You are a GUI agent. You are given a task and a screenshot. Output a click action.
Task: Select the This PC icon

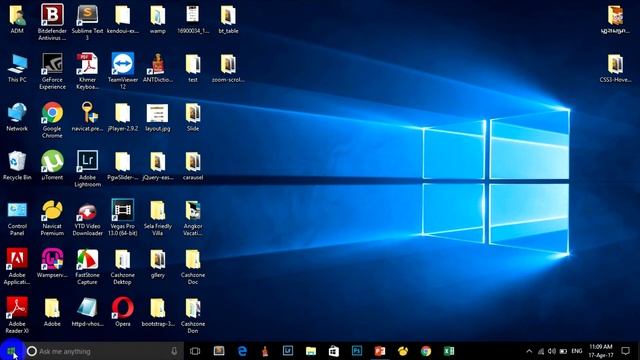click(17, 68)
